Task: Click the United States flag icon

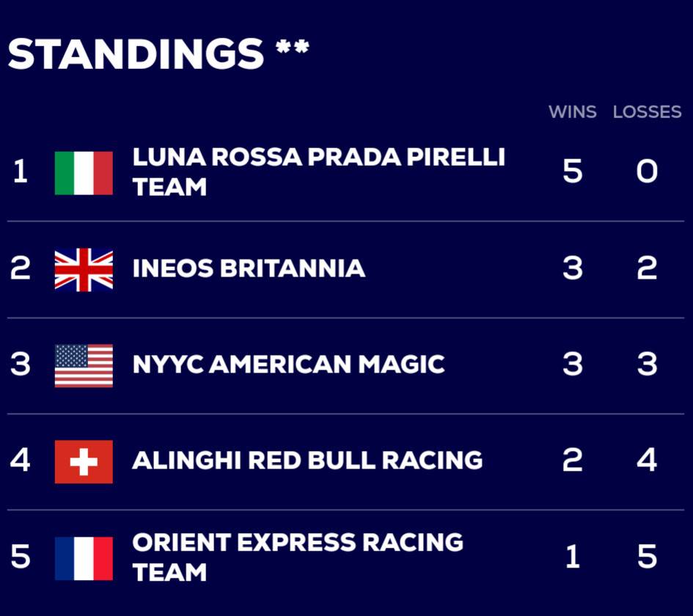Action: point(84,365)
